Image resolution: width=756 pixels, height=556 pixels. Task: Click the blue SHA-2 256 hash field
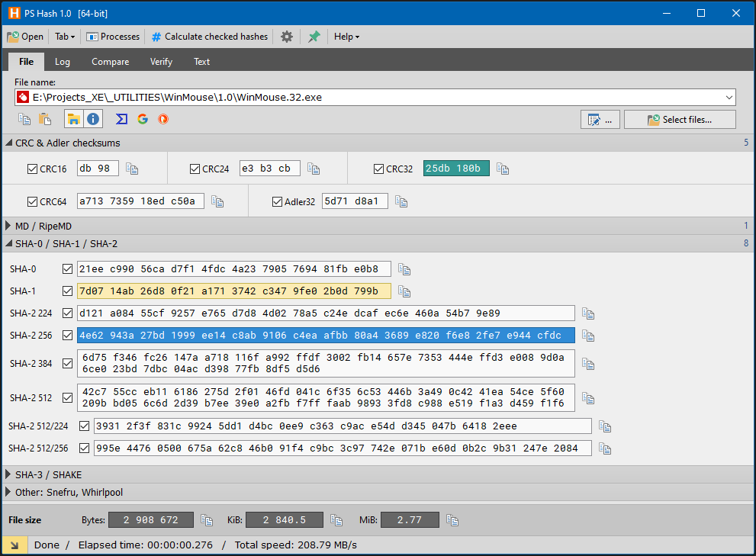tap(326, 335)
